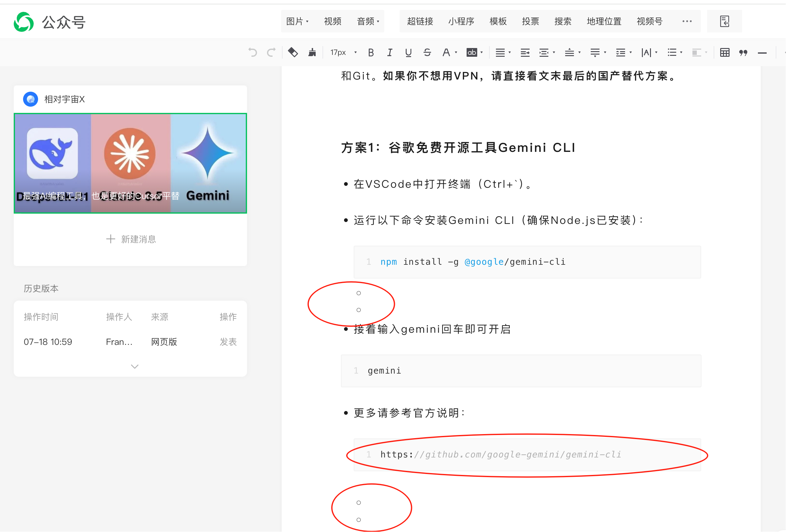This screenshot has width=786, height=532.
Task: Expand the text alignment dropdown arrow
Action: [x=509, y=52]
